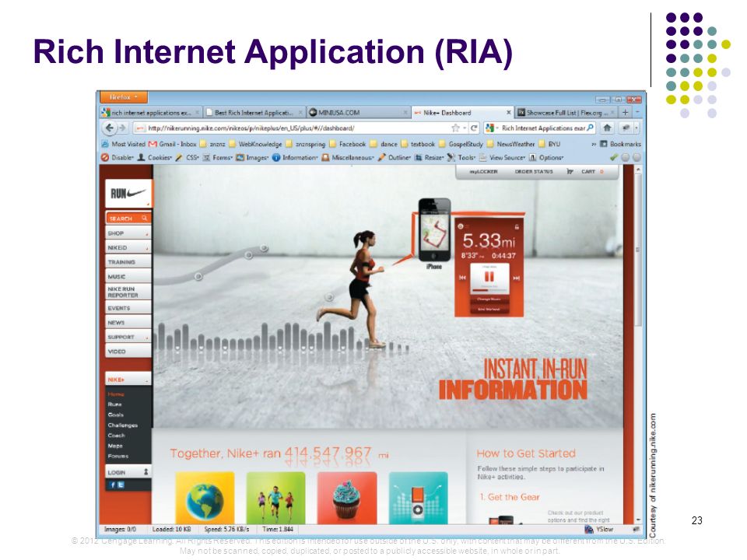Check ORDER STATUS in the page header

coord(534,171)
